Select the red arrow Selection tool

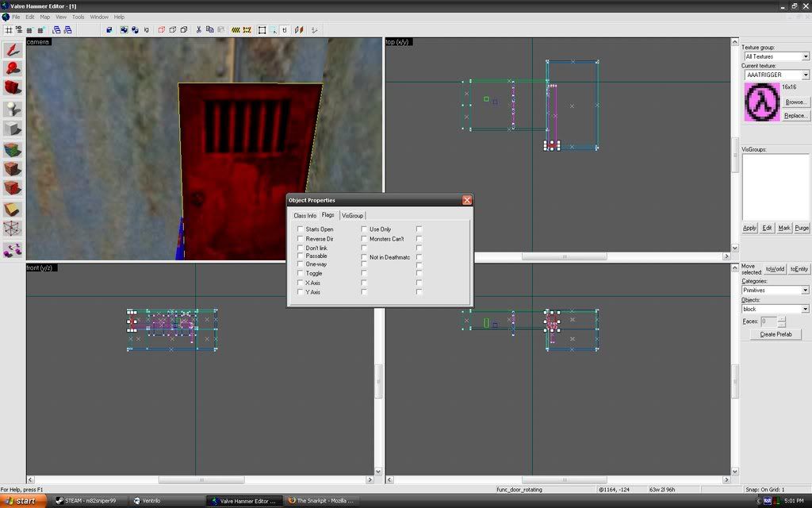pos(13,49)
